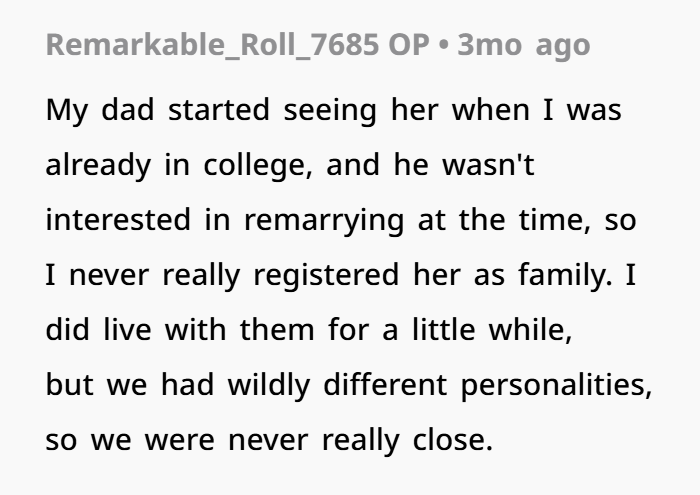Open the '3mo ago' timestamp permalink
The width and height of the screenshot is (700, 495).
point(524,46)
